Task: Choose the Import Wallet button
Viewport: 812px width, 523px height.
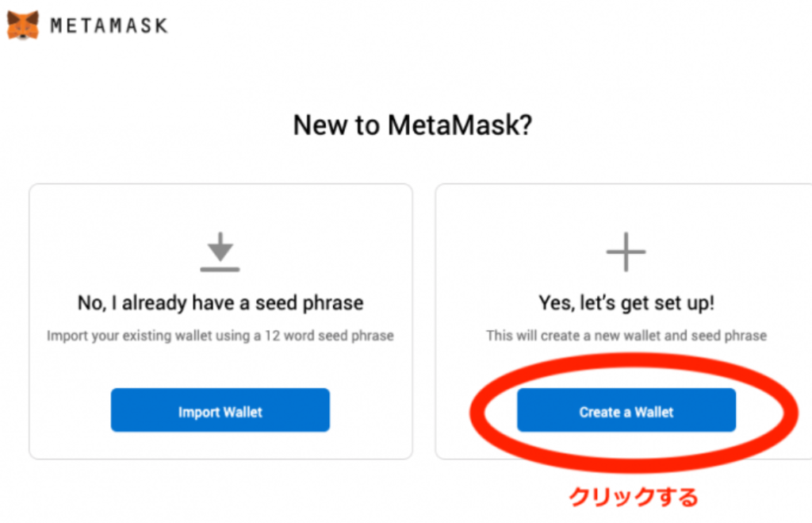Action: tap(220, 410)
